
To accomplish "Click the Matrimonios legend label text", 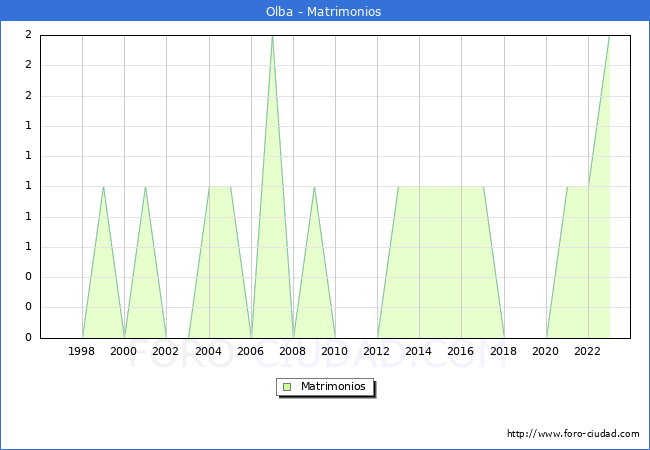I will [x=334, y=386].
